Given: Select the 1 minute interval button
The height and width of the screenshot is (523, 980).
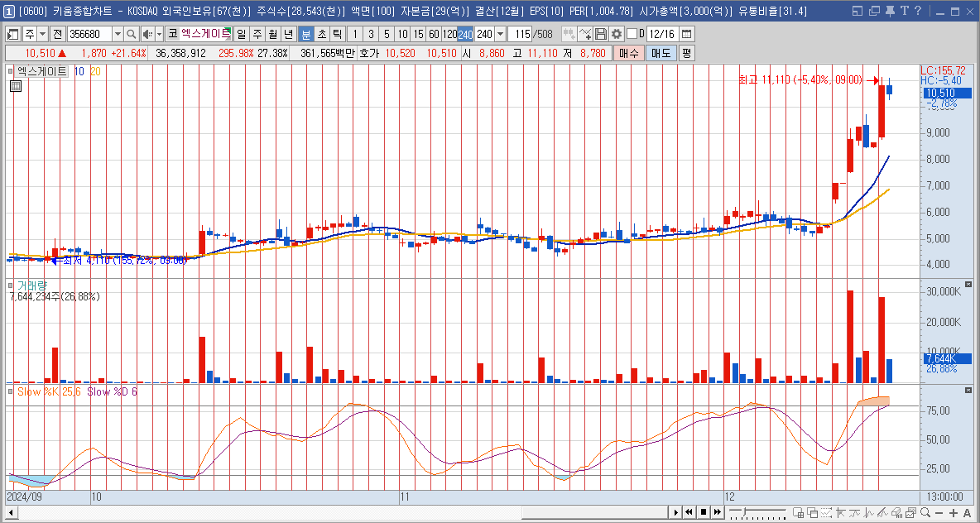Looking at the screenshot, I should 355,34.
